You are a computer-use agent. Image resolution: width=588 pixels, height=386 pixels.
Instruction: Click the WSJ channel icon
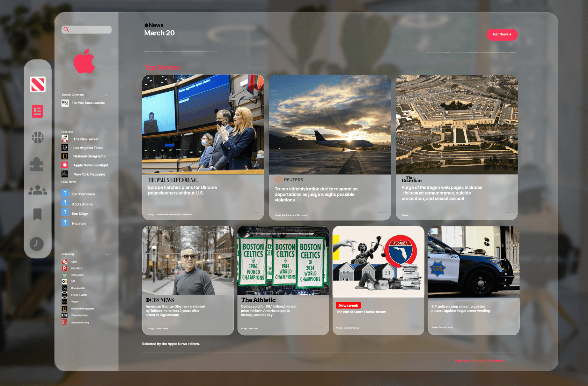tap(65, 103)
